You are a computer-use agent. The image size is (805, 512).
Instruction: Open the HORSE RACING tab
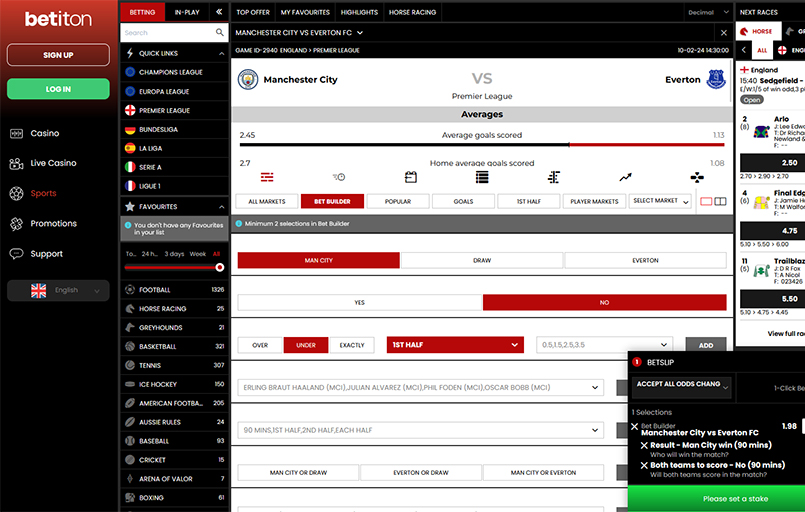(412, 12)
